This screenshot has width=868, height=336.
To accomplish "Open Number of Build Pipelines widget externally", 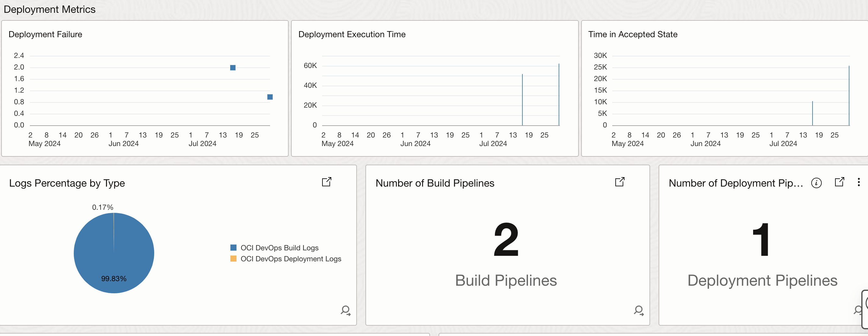I will (619, 182).
